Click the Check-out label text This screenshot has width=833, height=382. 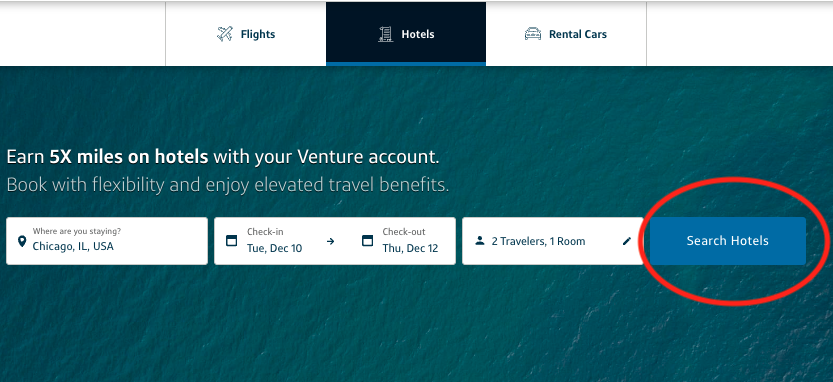404,232
